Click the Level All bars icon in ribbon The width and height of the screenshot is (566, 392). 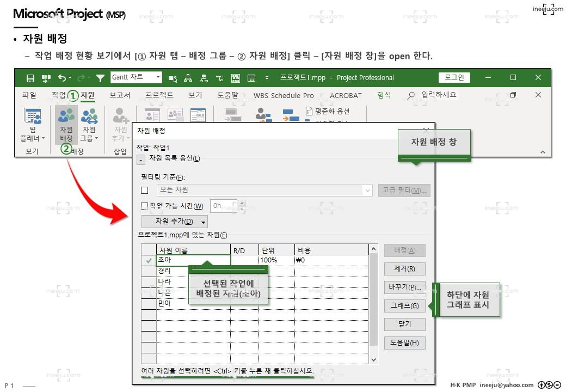pyautogui.click(x=291, y=115)
